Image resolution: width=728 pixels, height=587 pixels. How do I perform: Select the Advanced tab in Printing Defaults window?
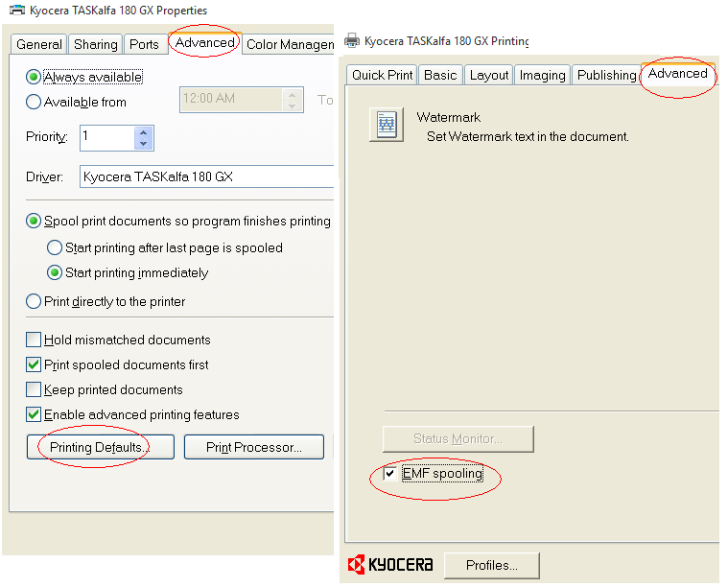click(x=678, y=73)
